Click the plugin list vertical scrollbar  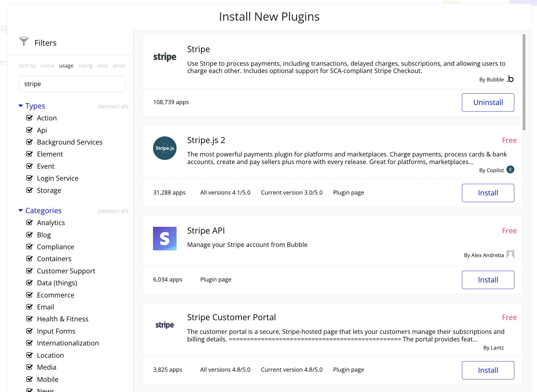click(x=524, y=82)
